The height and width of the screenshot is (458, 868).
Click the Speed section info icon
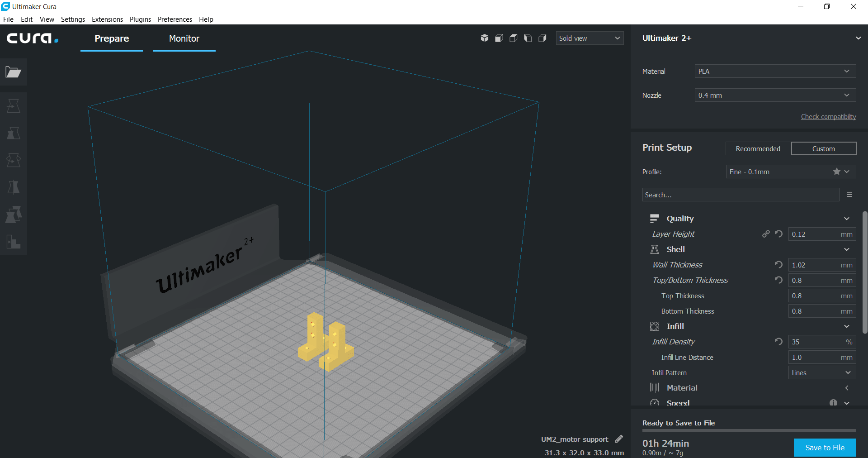(x=833, y=403)
